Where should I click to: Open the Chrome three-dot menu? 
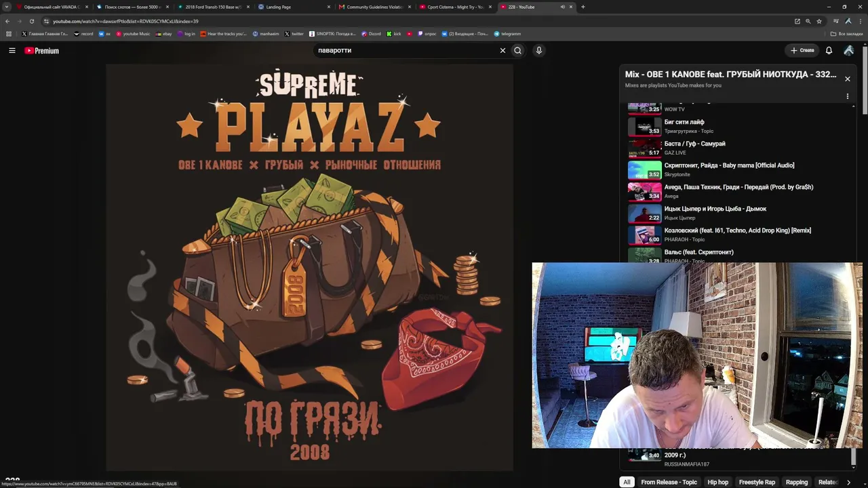click(x=860, y=21)
